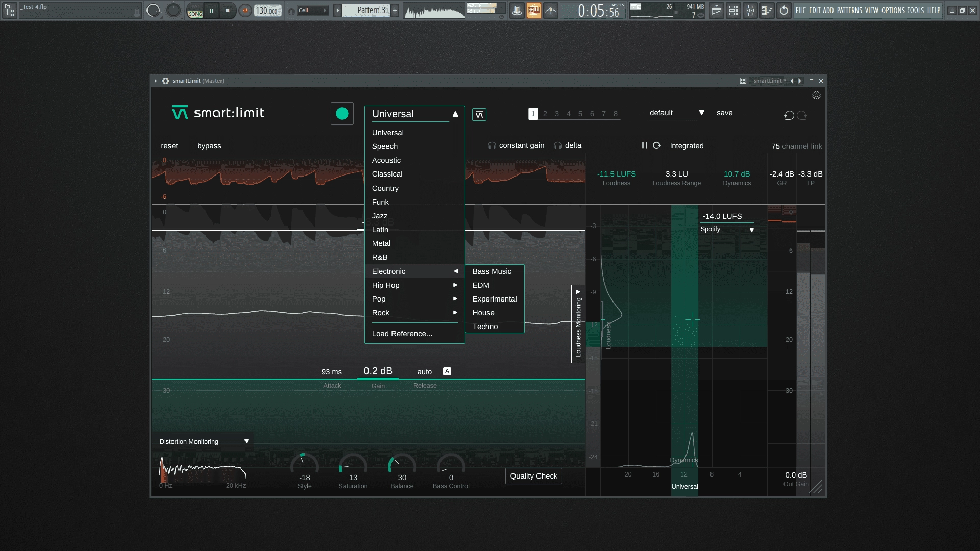This screenshot has height=551, width=980.
Task: Toggle bypass in smart:limit
Action: (209, 146)
